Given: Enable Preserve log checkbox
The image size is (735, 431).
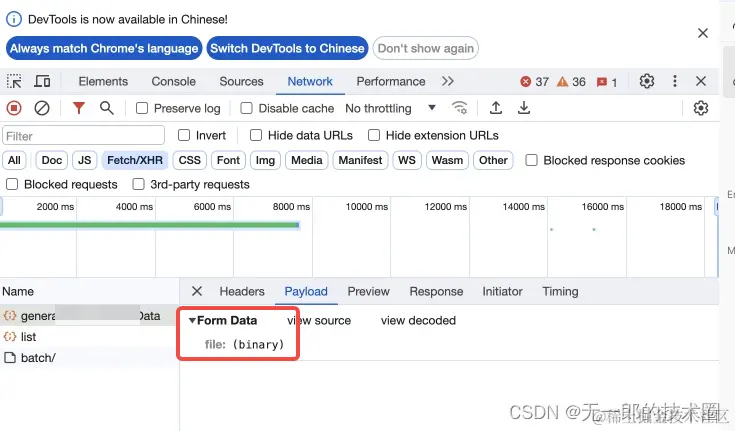Looking at the screenshot, I should (x=142, y=108).
